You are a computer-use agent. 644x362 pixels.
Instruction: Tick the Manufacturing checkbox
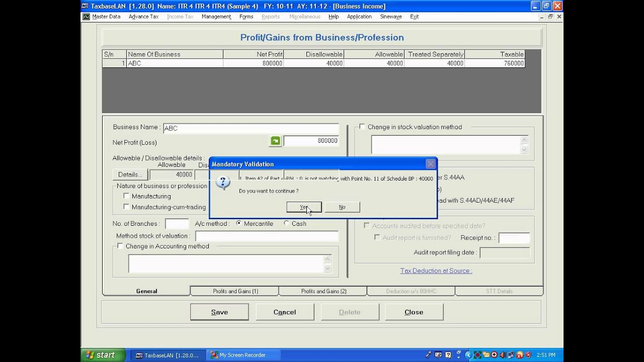[126, 196]
